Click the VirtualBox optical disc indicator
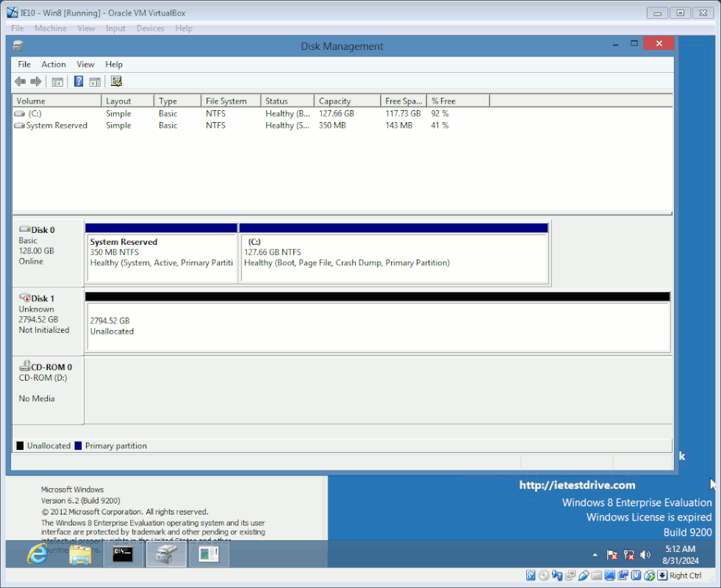Screen dimensions: 721x588 [544, 576]
